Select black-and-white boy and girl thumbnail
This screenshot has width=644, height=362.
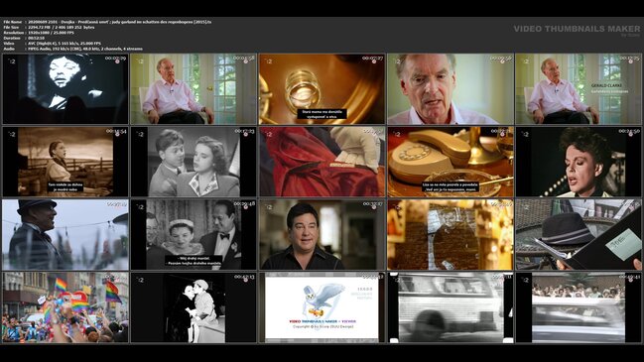[x=193, y=162]
